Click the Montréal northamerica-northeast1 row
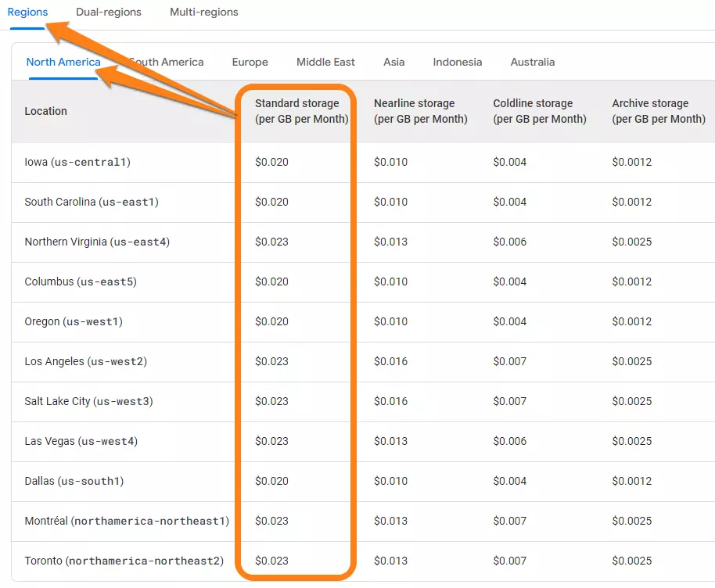 (126, 521)
